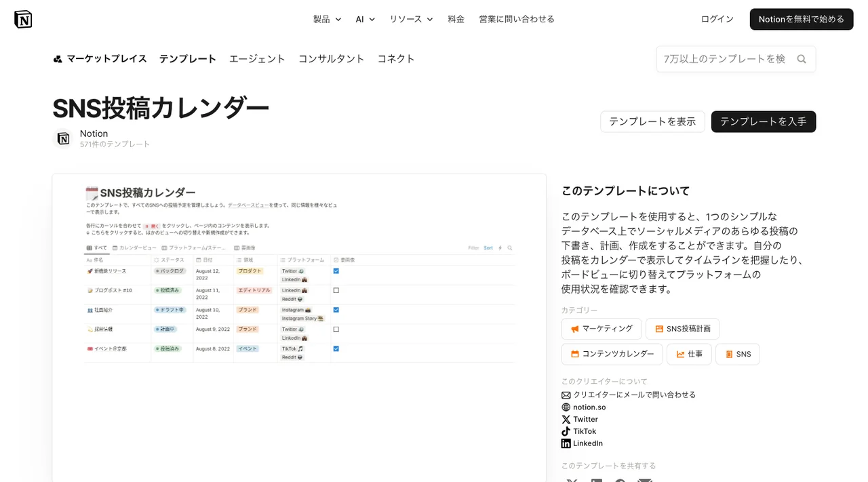Click the ログイン link
Viewport: 868px width, 482px height.
coord(717,19)
